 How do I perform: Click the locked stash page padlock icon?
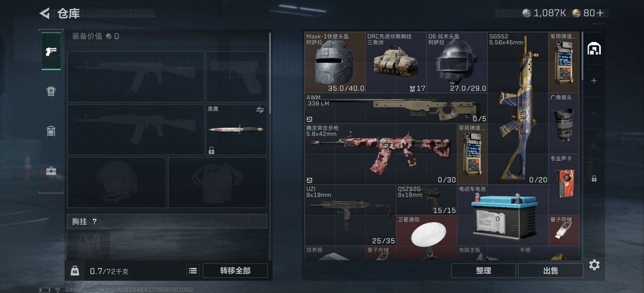tap(594, 179)
